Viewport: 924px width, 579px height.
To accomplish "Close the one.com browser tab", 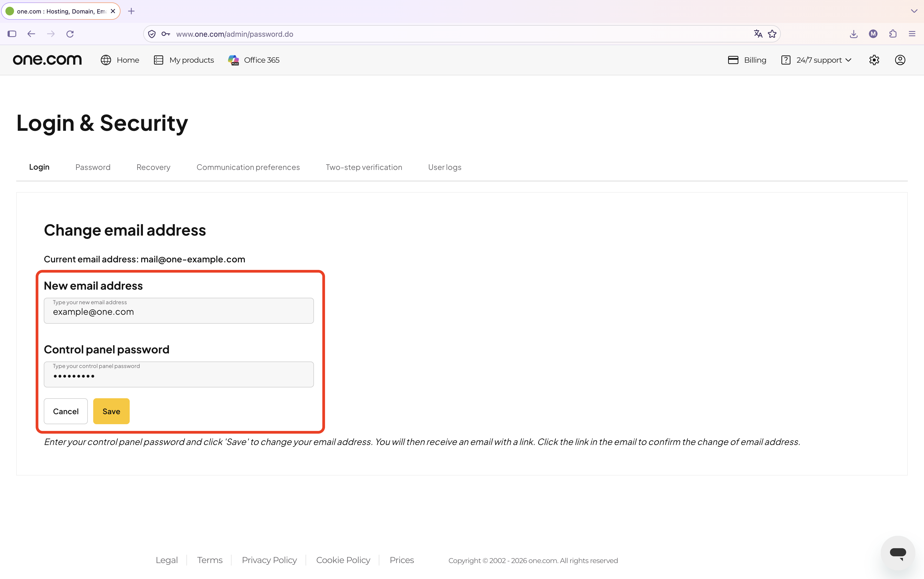I will (x=113, y=11).
